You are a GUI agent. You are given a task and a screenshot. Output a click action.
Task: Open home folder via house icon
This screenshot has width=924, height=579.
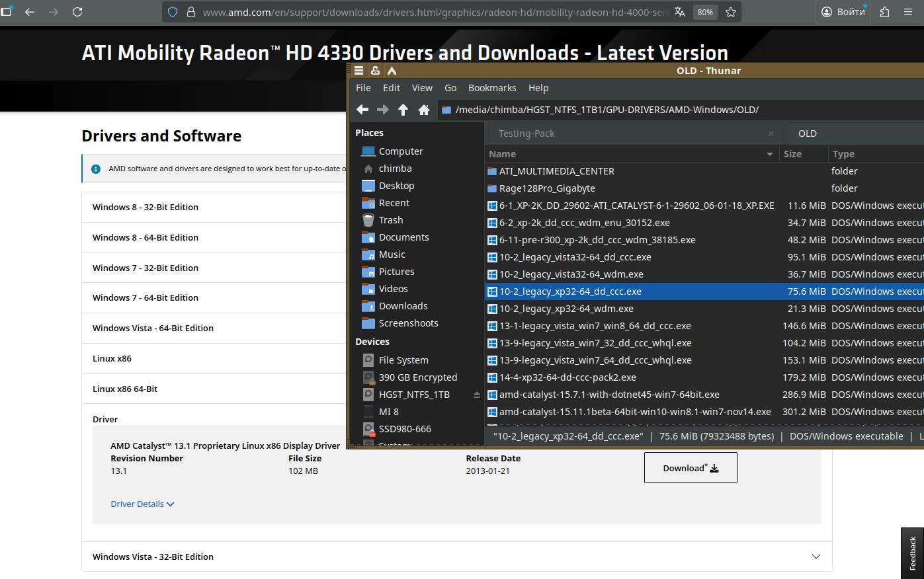[424, 110]
